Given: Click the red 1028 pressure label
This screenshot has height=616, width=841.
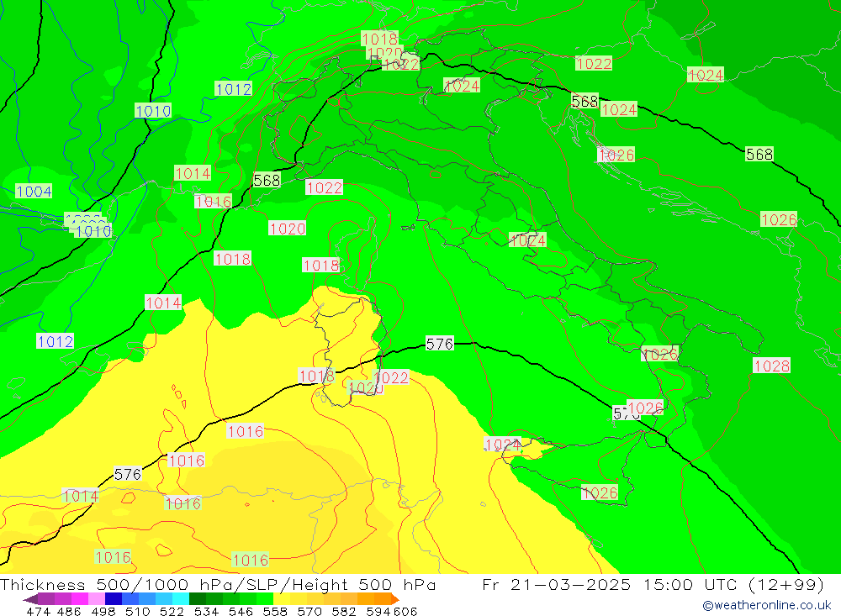Looking at the screenshot, I should [x=771, y=366].
